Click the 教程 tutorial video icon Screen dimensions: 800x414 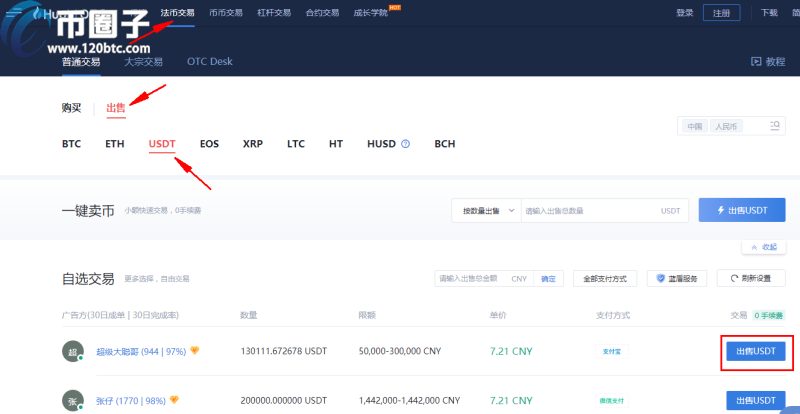pyautogui.click(x=756, y=62)
